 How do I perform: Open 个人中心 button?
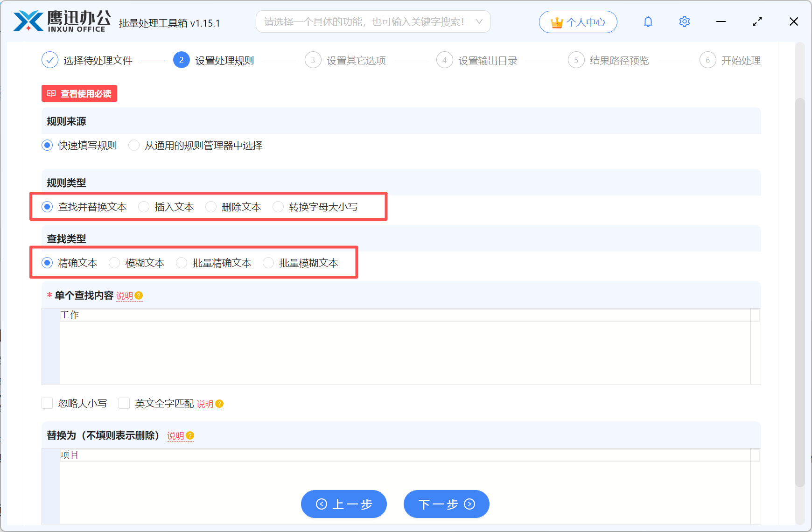click(578, 22)
